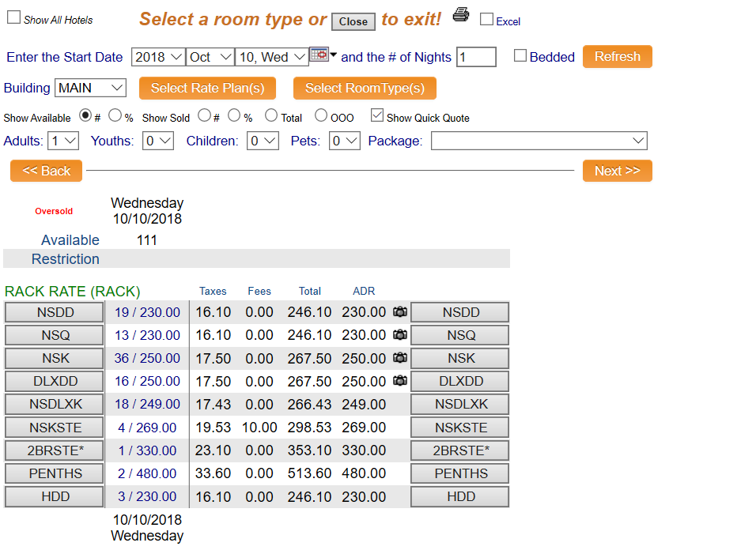Check the Show All Hotels checkbox
Viewport: 756px width, 554px height.
click(x=13, y=18)
